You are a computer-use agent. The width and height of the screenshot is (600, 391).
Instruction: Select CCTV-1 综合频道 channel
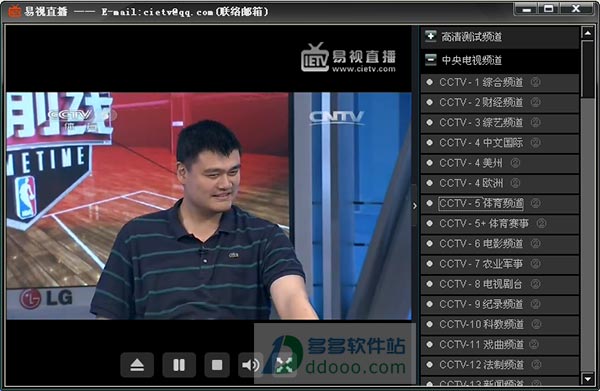point(500,83)
